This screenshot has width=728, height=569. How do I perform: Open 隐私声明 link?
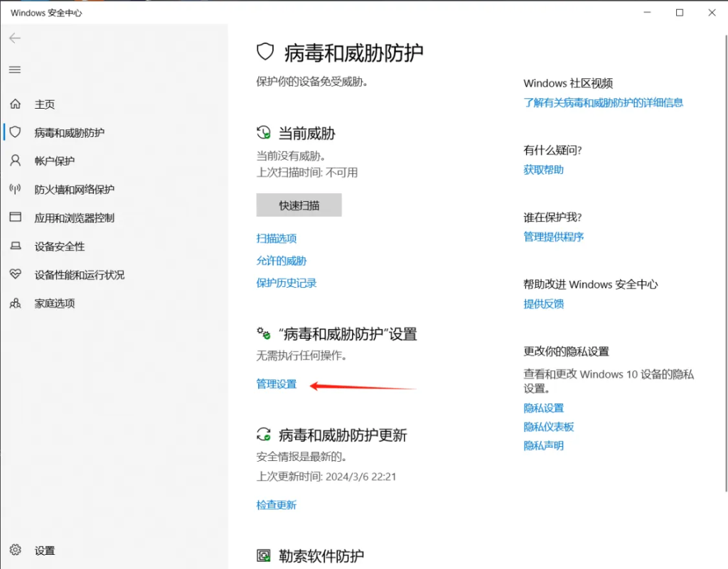coord(543,445)
